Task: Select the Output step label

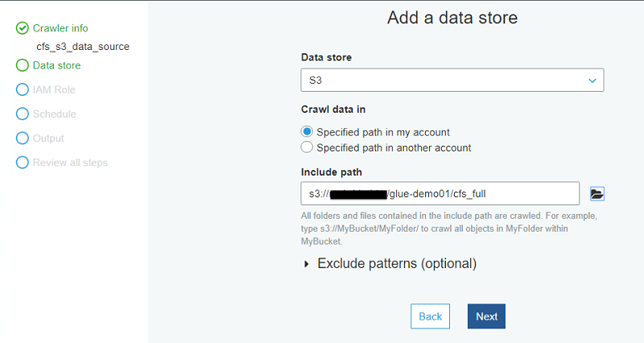Action: pos(48,138)
